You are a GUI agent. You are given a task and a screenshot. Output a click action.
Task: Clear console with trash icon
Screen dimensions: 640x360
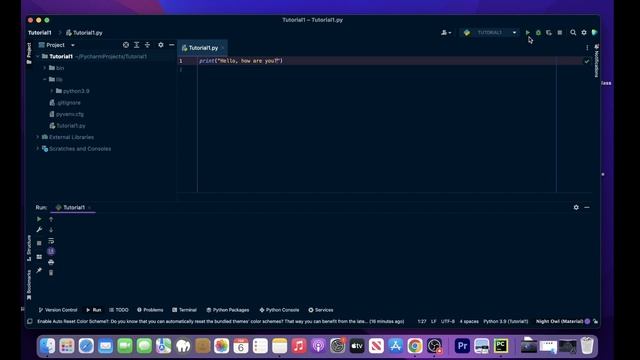[x=51, y=273]
